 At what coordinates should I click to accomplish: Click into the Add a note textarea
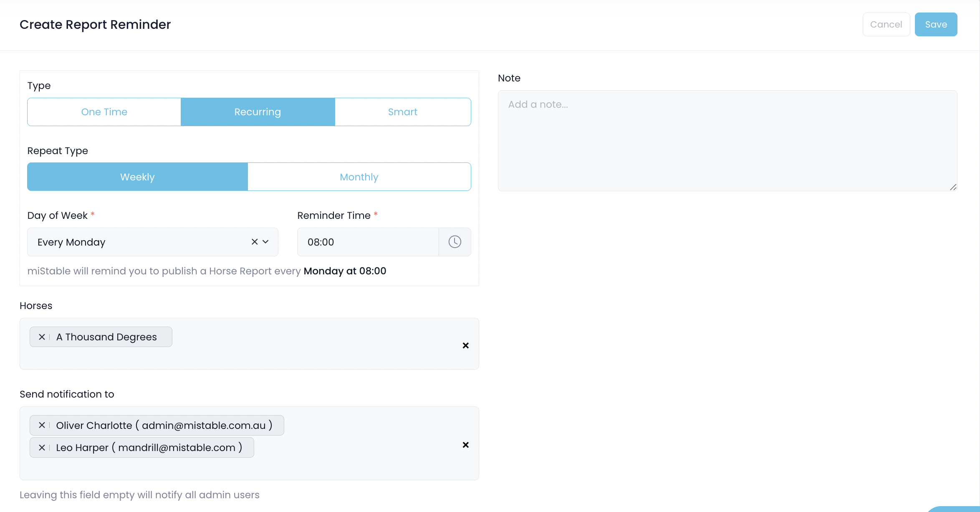pyautogui.click(x=727, y=141)
